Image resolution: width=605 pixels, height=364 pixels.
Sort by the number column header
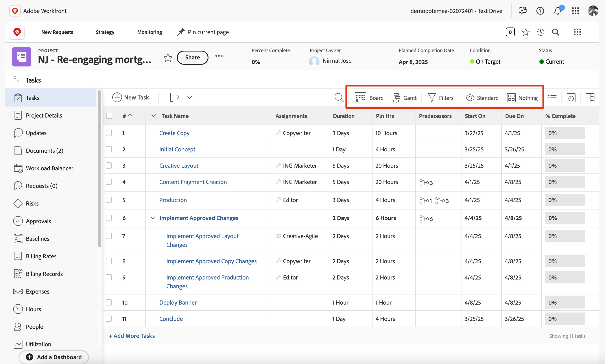(127, 116)
